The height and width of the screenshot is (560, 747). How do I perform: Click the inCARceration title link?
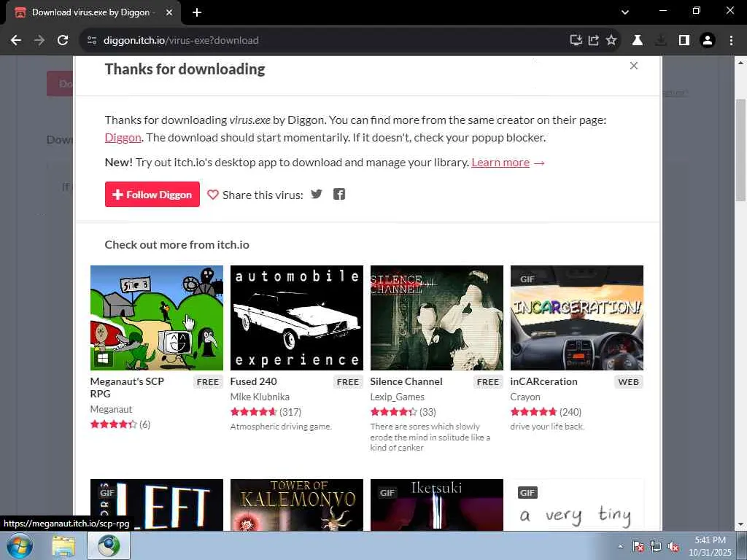(543, 381)
